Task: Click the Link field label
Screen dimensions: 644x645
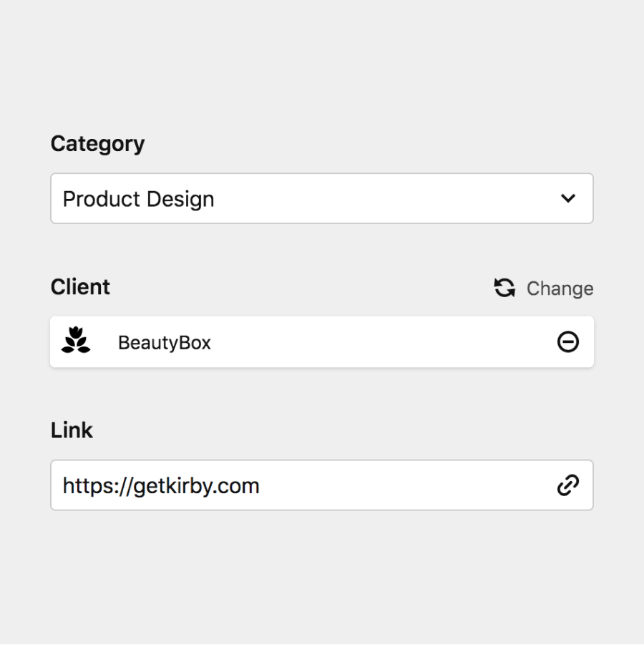Action: click(x=72, y=430)
